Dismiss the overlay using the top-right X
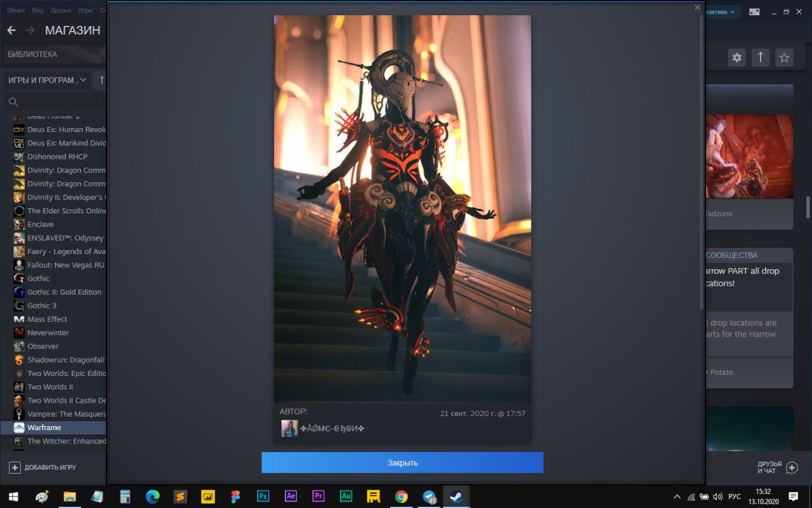 click(697, 8)
